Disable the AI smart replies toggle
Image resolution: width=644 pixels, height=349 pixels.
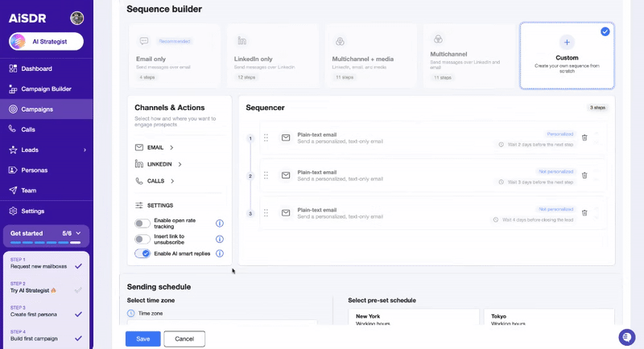point(142,253)
